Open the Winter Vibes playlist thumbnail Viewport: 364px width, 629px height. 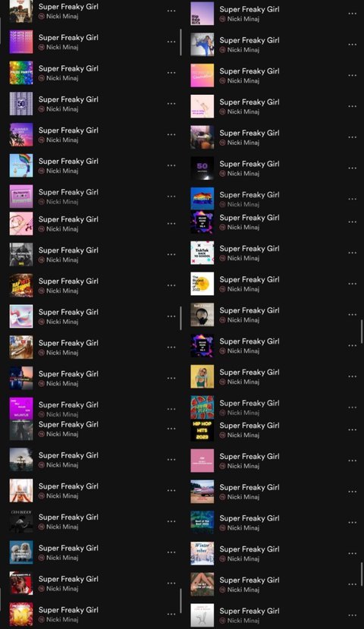point(202,553)
